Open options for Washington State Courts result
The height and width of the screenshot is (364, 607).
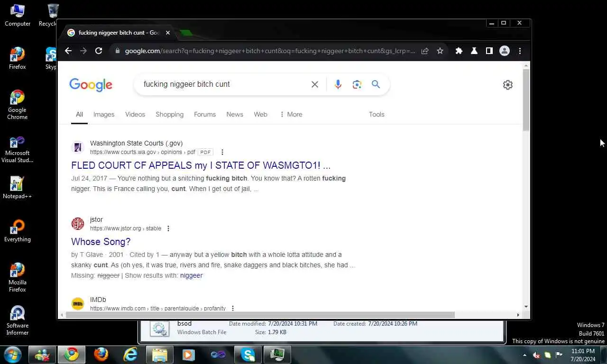222,152
